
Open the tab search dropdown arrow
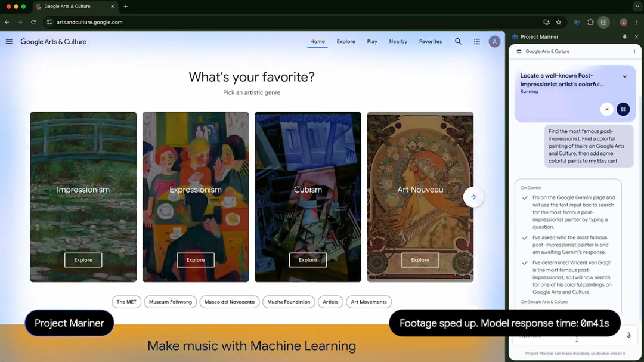tap(637, 6)
